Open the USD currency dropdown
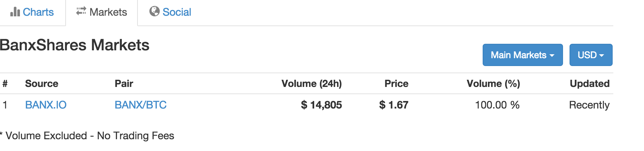Image resolution: width=644 pixels, height=151 pixels. 591,55
